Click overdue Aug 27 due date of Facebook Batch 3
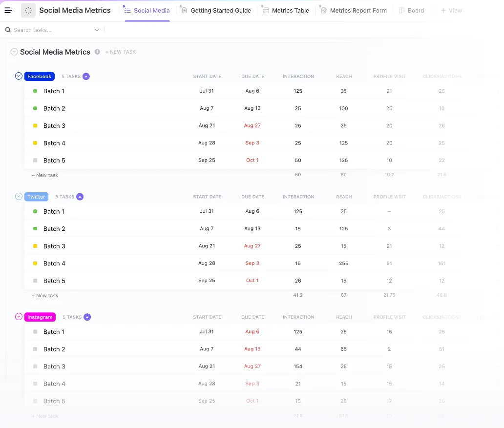This screenshot has height=428, width=504. point(252,125)
